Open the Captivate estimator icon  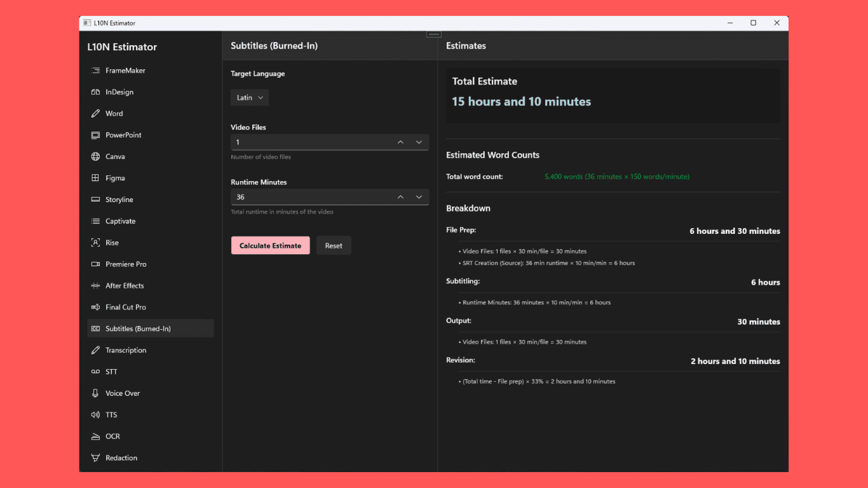click(94, 220)
